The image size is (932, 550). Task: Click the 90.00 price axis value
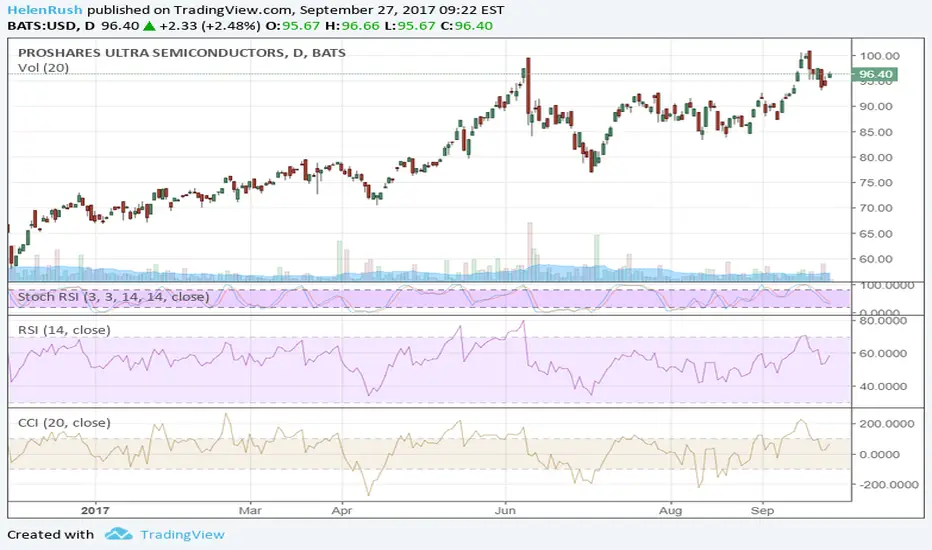[x=876, y=106]
